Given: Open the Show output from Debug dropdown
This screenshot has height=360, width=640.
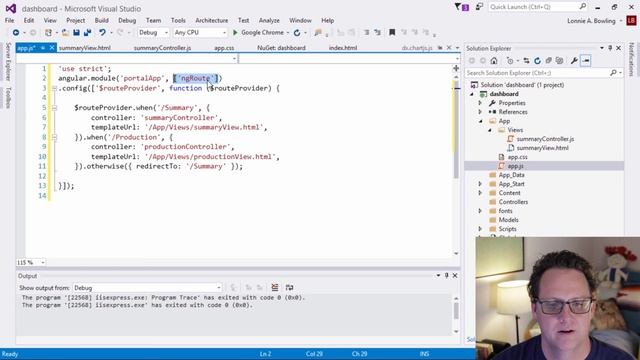Looking at the screenshot, I should 147,288.
